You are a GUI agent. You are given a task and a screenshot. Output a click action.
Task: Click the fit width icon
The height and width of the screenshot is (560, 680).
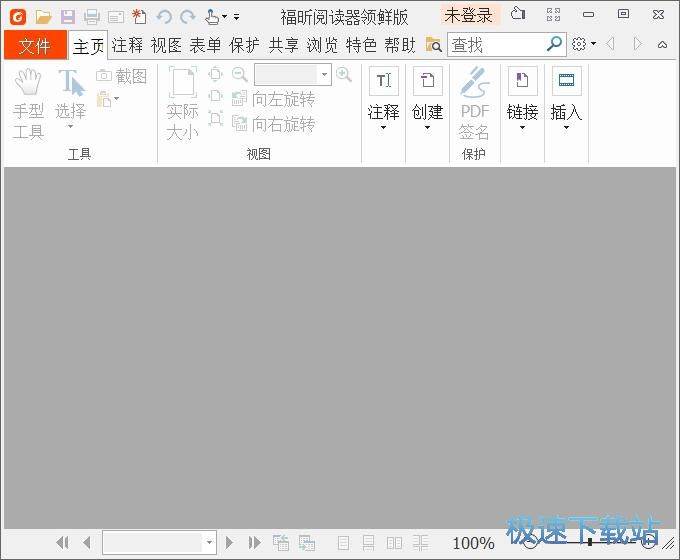click(x=216, y=96)
